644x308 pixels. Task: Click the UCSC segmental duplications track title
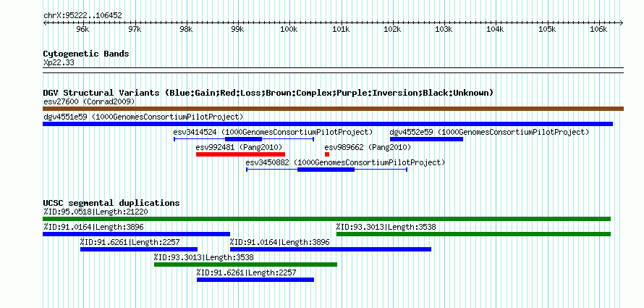pyautogui.click(x=111, y=203)
